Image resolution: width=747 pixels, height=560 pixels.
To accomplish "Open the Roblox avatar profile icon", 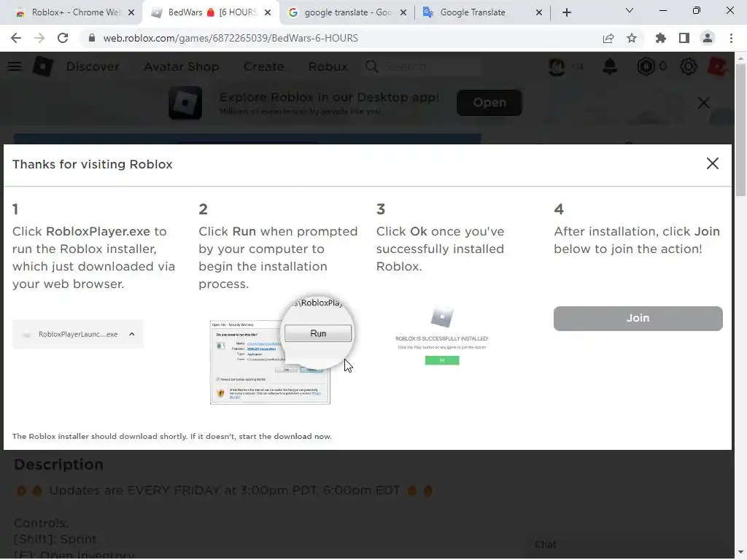I will [x=557, y=66].
